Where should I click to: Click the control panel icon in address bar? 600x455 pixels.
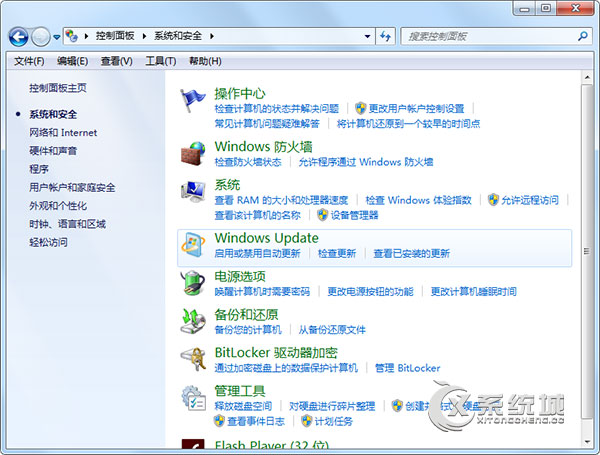72,36
